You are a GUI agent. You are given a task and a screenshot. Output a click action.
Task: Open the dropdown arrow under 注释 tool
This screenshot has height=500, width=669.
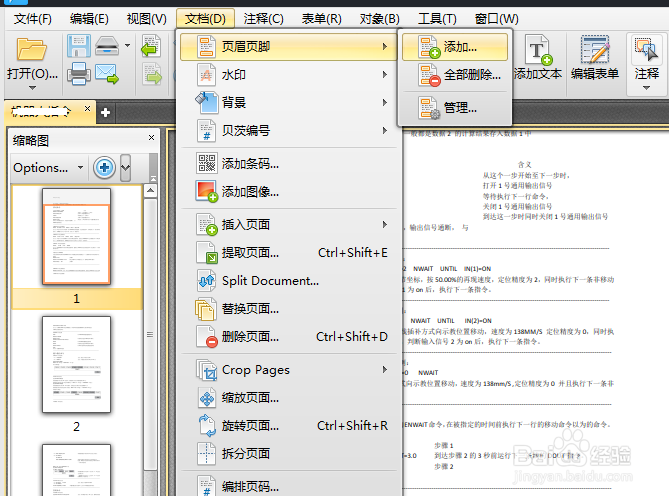(646, 88)
